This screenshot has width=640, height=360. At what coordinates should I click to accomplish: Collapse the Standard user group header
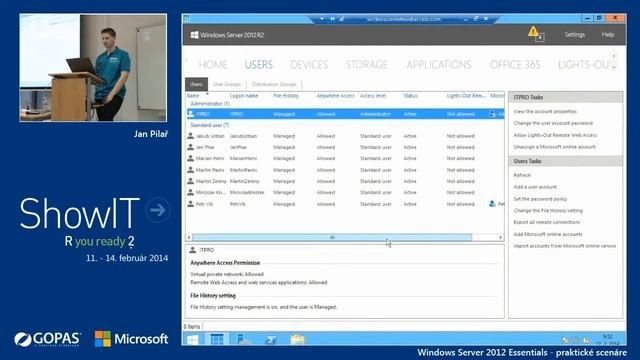209,125
